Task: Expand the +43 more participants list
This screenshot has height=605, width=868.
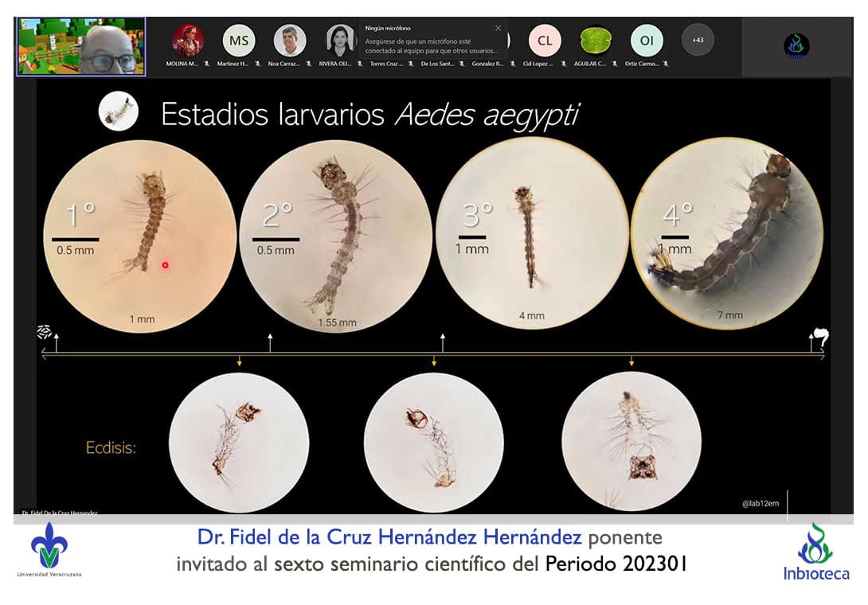Action: tap(698, 40)
